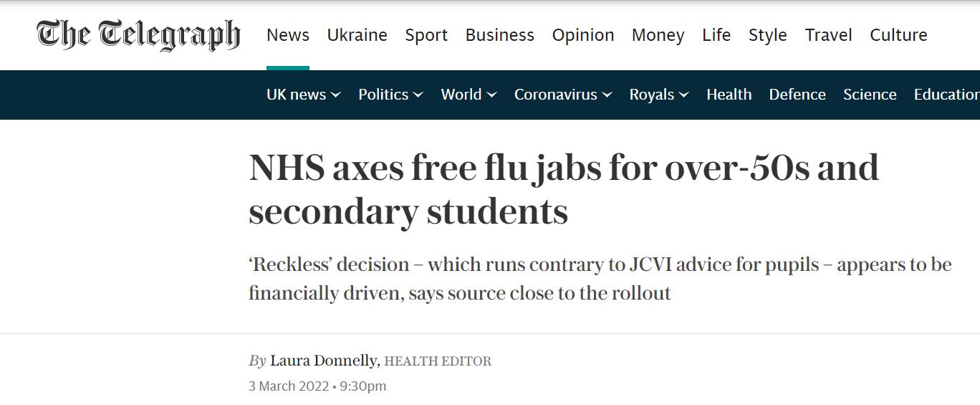Select the News tab
The height and width of the screenshot is (405, 980).
[288, 35]
